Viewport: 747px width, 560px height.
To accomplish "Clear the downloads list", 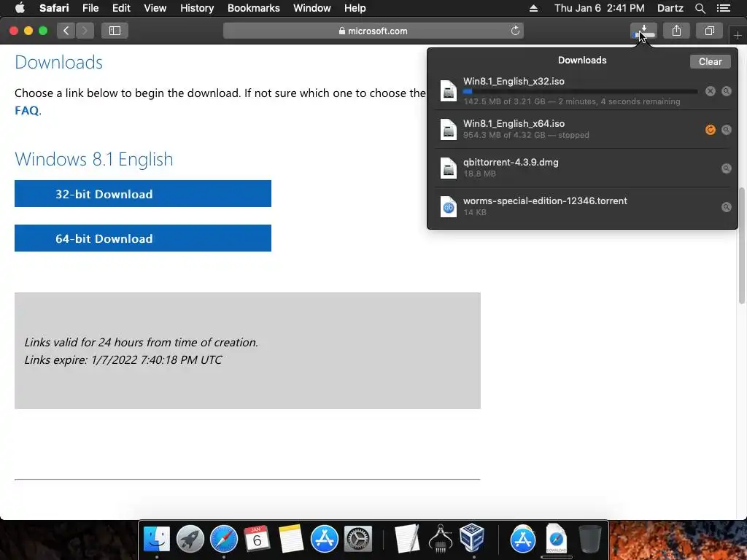I will click(710, 61).
